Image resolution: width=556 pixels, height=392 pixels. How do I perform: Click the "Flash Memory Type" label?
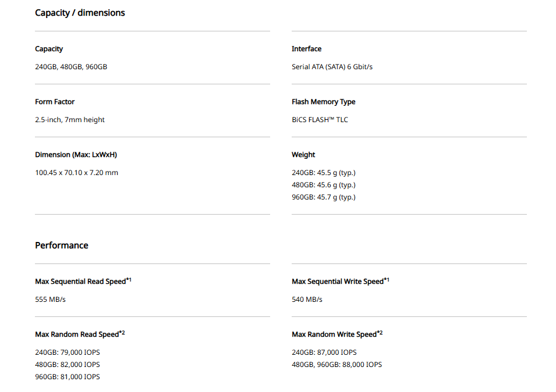click(323, 102)
